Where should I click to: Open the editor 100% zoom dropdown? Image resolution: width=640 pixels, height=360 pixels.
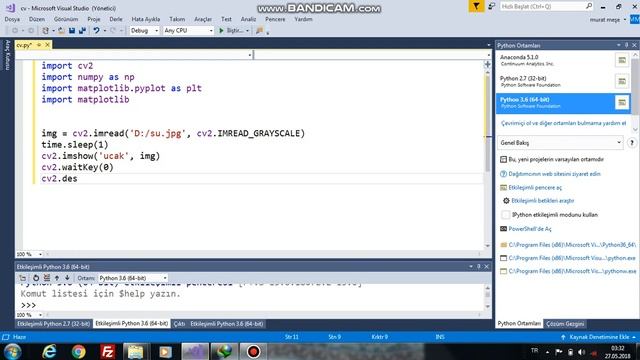[x=29, y=254]
